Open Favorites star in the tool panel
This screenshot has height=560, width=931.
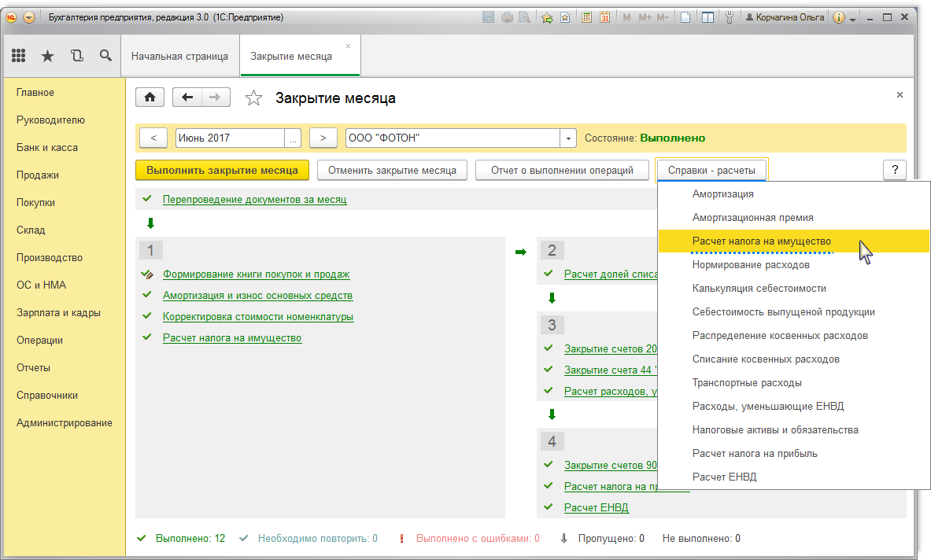pos(47,56)
